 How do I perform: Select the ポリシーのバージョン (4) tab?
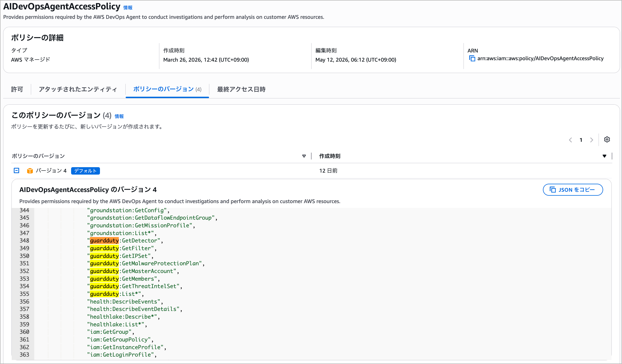coord(167,89)
